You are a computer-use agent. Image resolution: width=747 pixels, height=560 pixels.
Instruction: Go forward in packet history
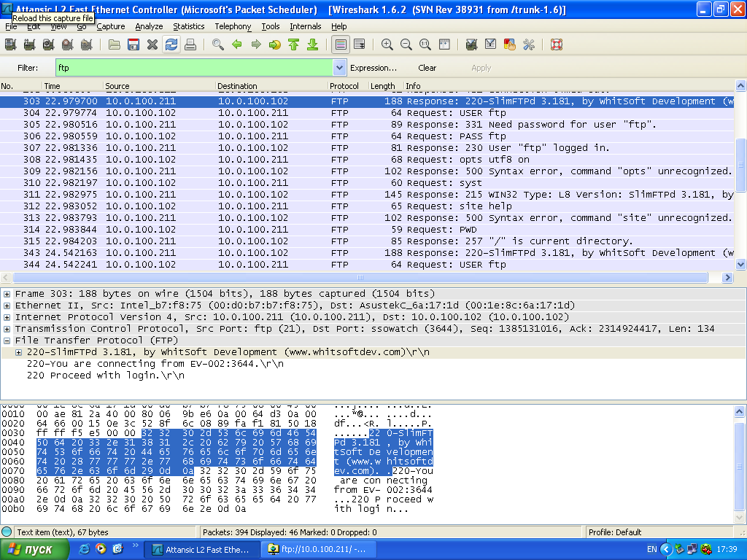pos(256,44)
